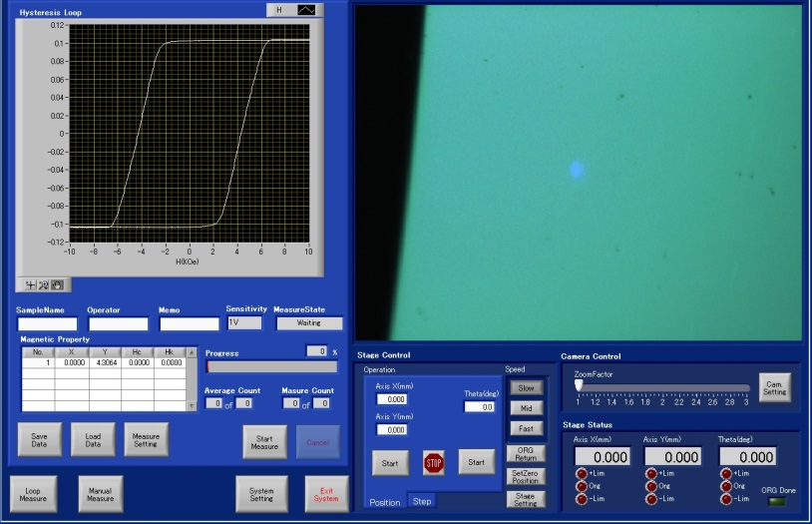Click the ORG Done indicator light

point(775,501)
